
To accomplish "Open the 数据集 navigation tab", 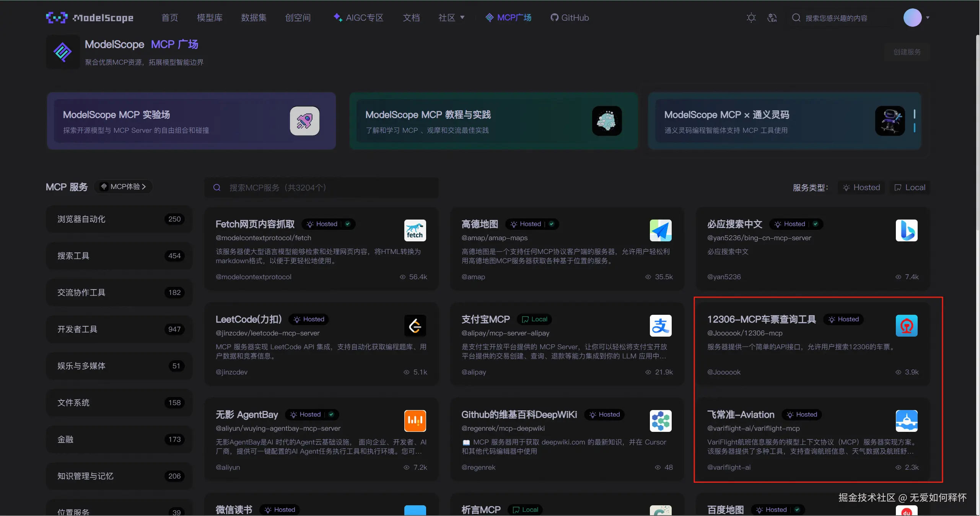I will 254,18.
